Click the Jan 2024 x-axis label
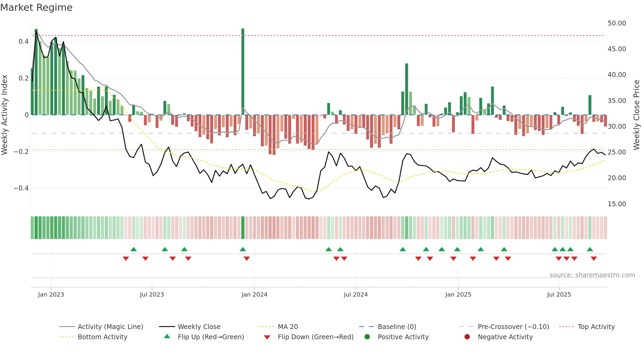This screenshot has height=362, width=644. [x=254, y=294]
